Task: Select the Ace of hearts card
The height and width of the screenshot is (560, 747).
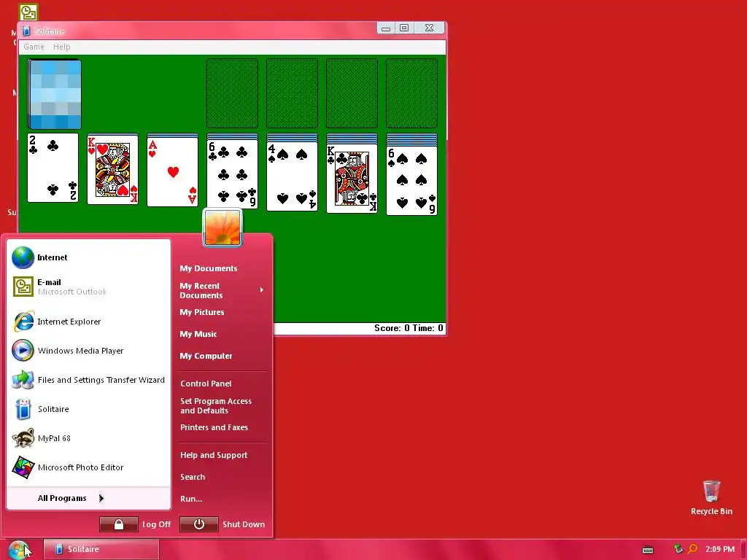Action: (172, 171)
